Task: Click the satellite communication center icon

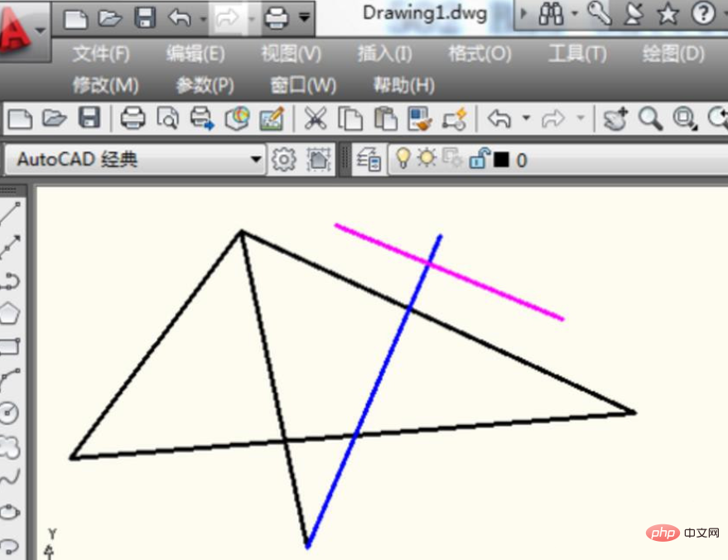Action: coord(634,13)
